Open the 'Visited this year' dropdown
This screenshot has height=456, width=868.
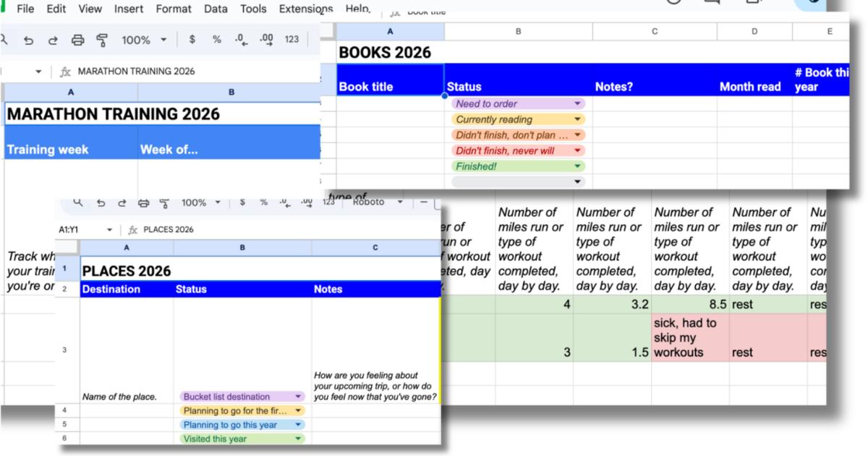(297, 439)
